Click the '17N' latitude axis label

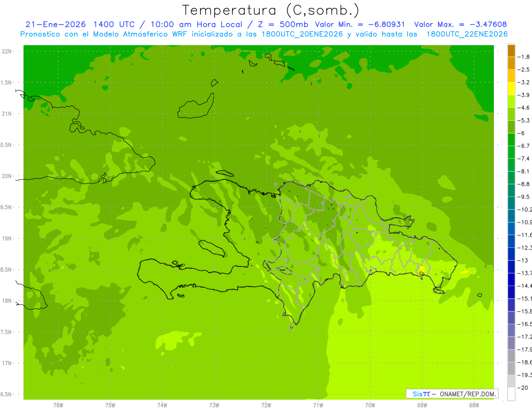pyautogui.click(x=7, y=363)
